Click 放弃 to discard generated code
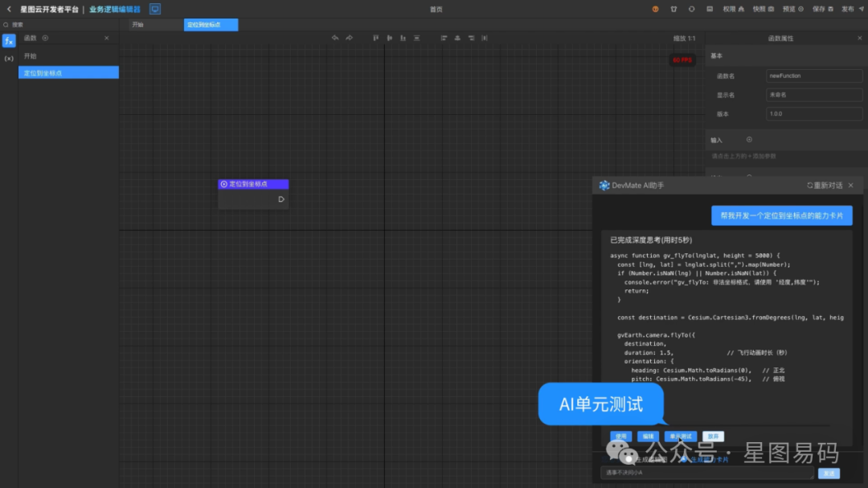The height and width of the screenshot is (488, 868). 713,437
